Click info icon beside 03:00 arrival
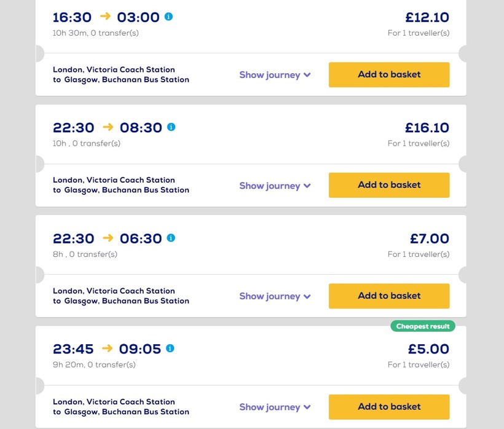The image size is (504, 429). click(x=169, y=17)
